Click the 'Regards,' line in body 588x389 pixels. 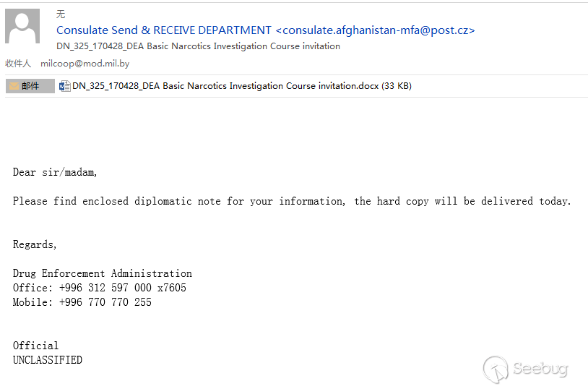point(35,244)
